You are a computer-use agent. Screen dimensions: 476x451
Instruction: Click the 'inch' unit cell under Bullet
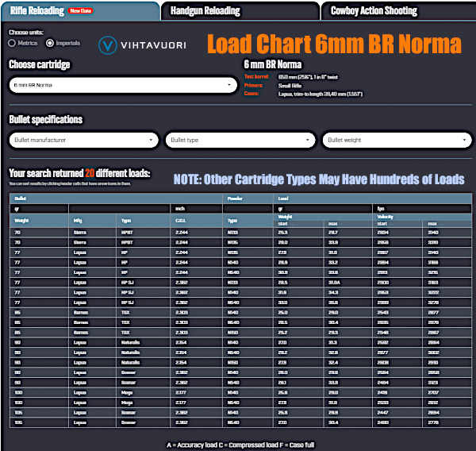click(x=197, y=209)
